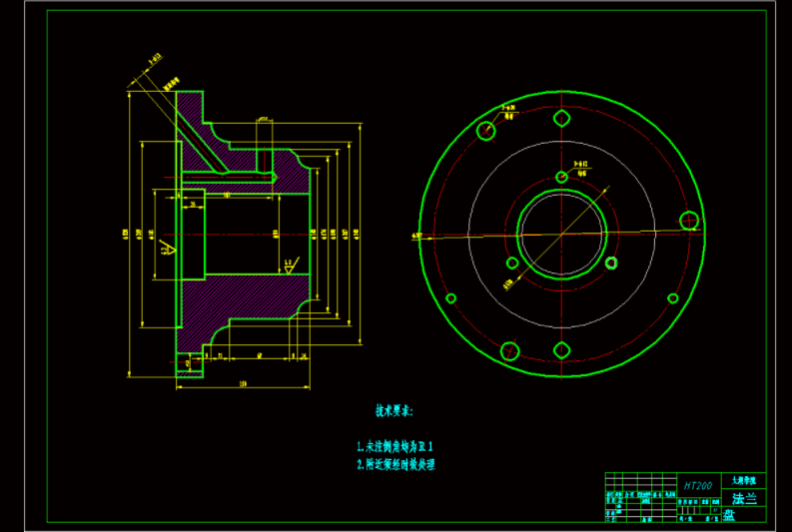Click the small lower-right hole on flange
Image resolution: width=792 pixels, height=532 pixels.
[674, 297]
